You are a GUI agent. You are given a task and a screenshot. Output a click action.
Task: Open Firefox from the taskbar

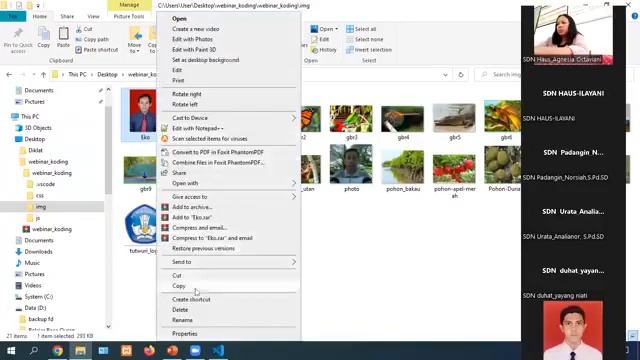(149, 351)
